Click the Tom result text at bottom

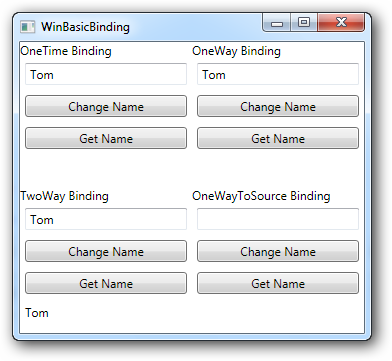37,313
